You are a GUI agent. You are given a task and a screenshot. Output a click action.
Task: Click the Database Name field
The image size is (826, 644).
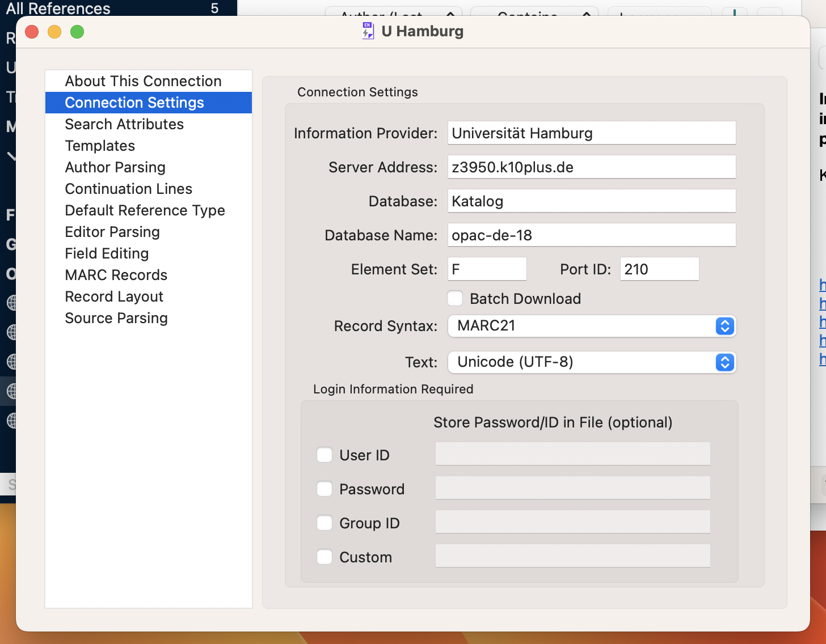[x=592, y=235]
